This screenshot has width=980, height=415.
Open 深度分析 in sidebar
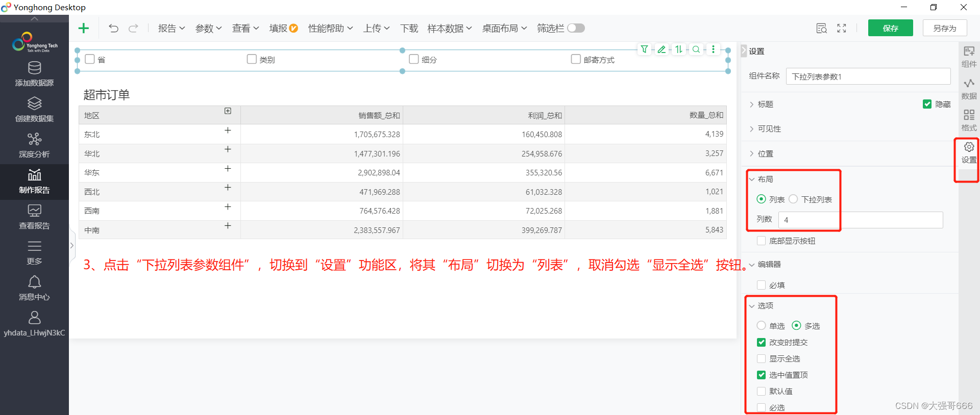pos(34,146)
